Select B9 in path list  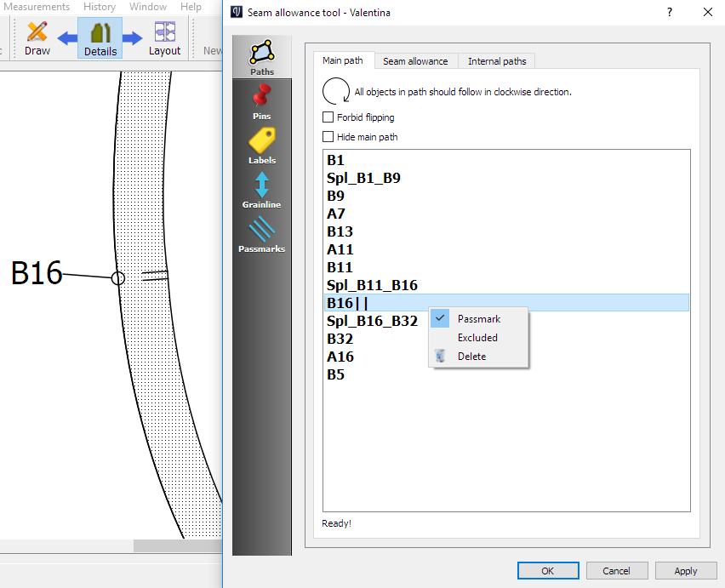coord(506,196)
